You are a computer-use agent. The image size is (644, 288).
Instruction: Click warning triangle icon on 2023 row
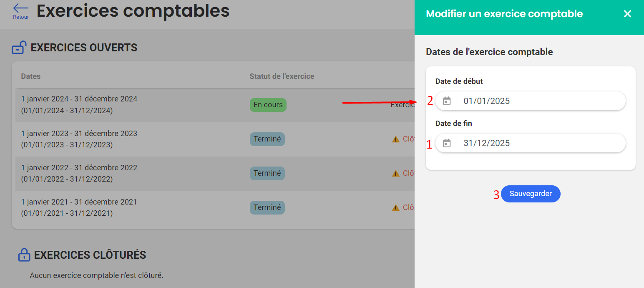(396, 139)
